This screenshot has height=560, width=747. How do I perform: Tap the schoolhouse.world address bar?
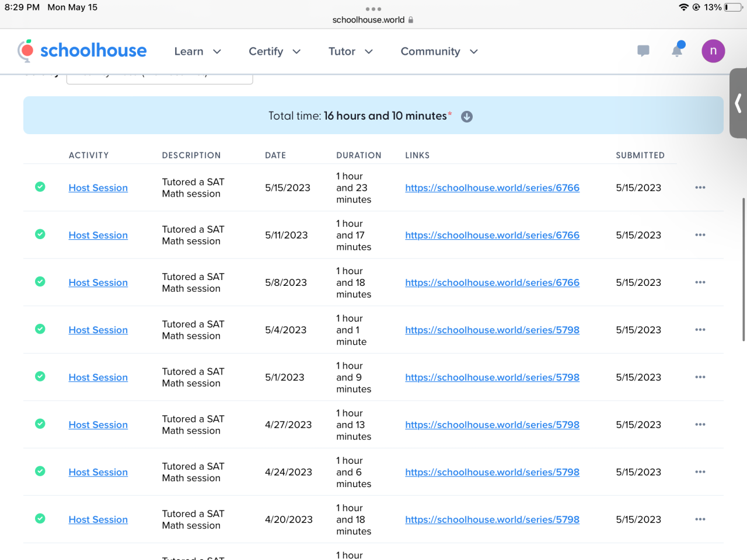point(373,20)
